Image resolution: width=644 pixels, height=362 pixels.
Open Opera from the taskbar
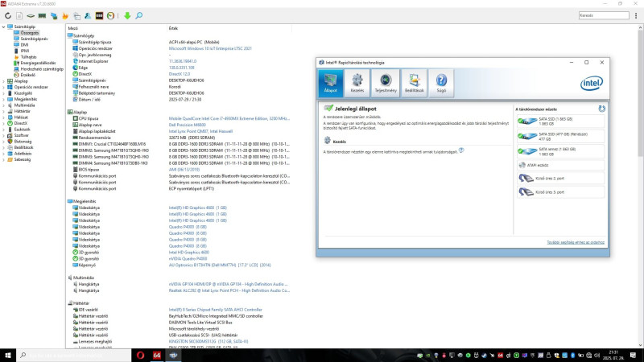click(140, 355)
